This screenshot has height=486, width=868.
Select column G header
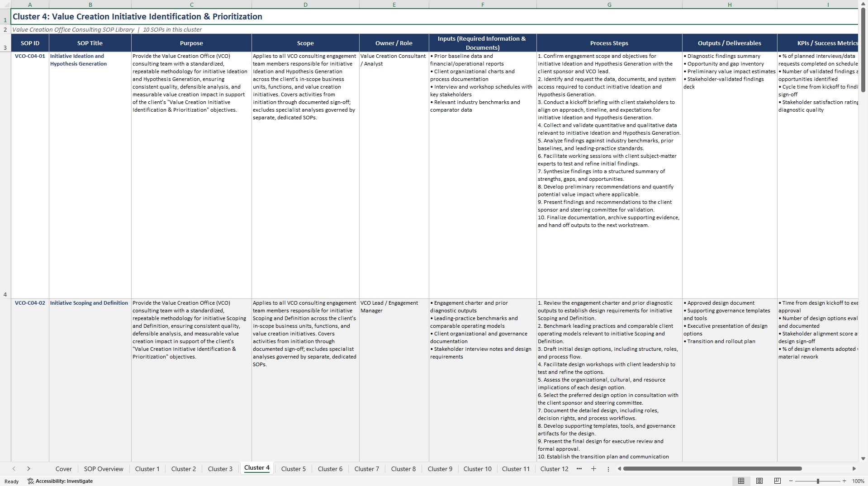[609, 5]
